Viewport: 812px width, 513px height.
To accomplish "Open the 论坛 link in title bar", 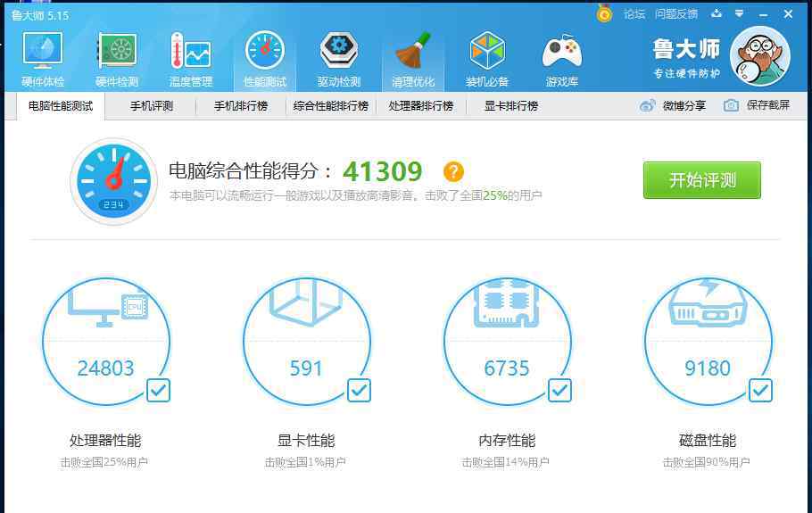I will click(x=634, y=14).
